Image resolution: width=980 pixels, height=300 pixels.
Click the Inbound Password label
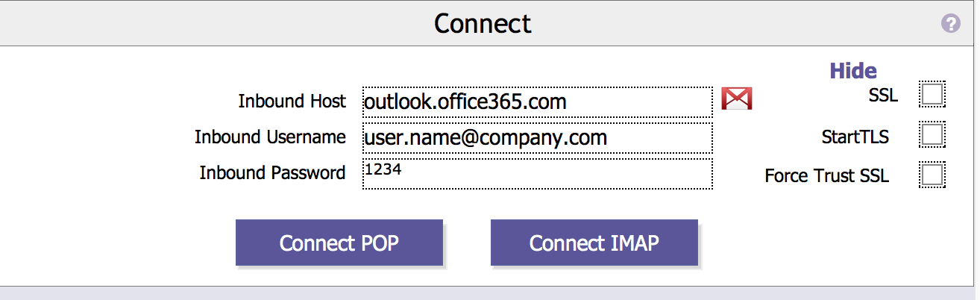(272, 173)
